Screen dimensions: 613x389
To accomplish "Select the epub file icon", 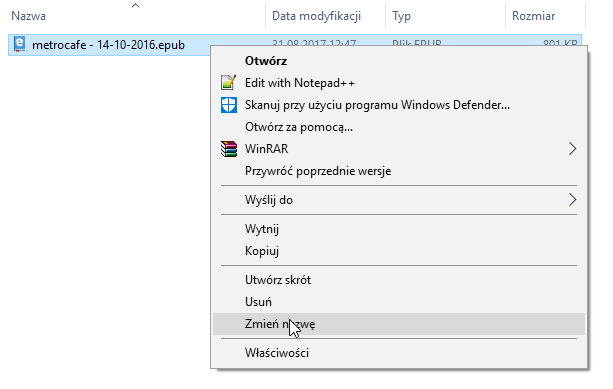I will (19, 45).
